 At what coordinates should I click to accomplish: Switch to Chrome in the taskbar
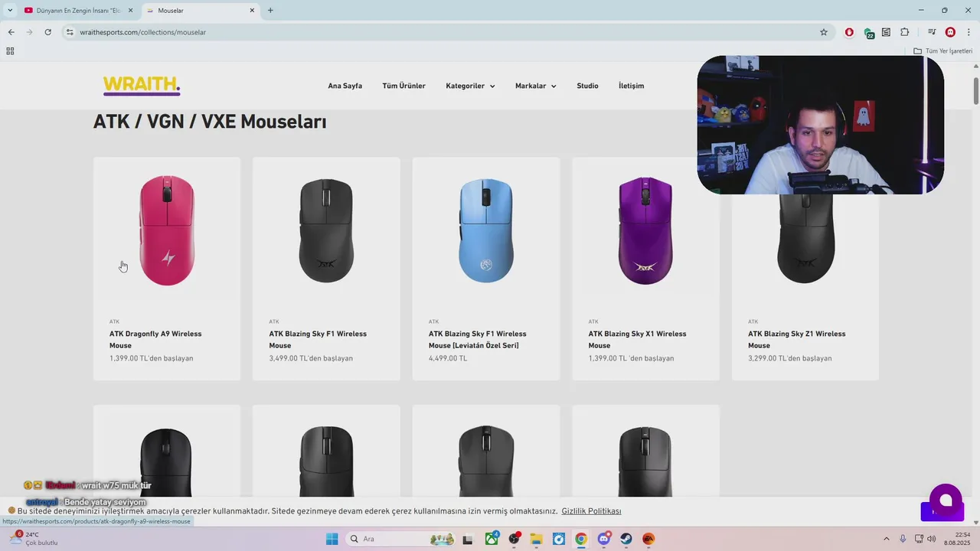(581, 539)
